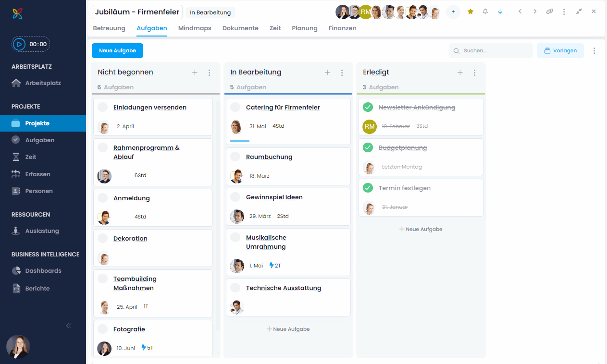Uncheck the completed Newsletter Ankündigung task
Viewport: 607px width, 364px height.
(x=368, y=107)
